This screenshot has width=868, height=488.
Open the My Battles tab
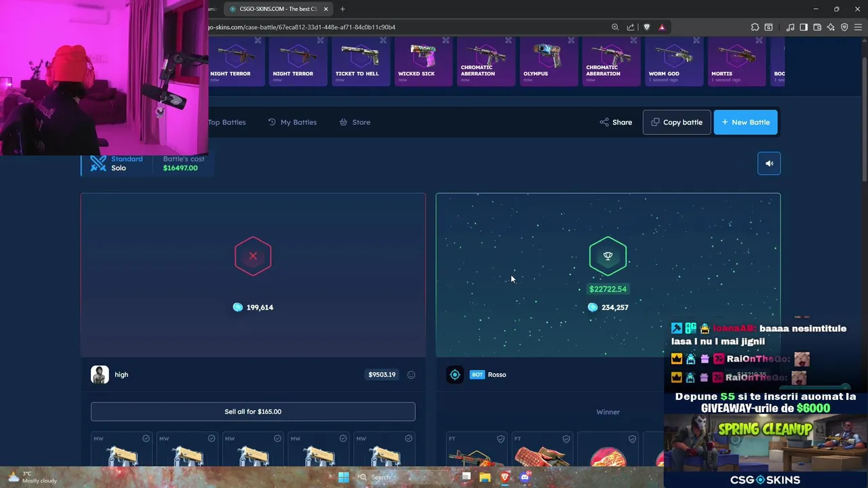292,122
